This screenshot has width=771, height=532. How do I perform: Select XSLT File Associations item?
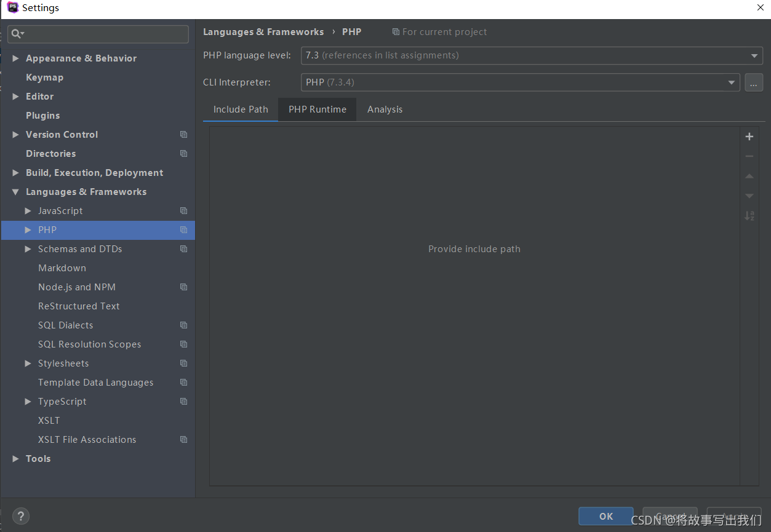[87, 440]
